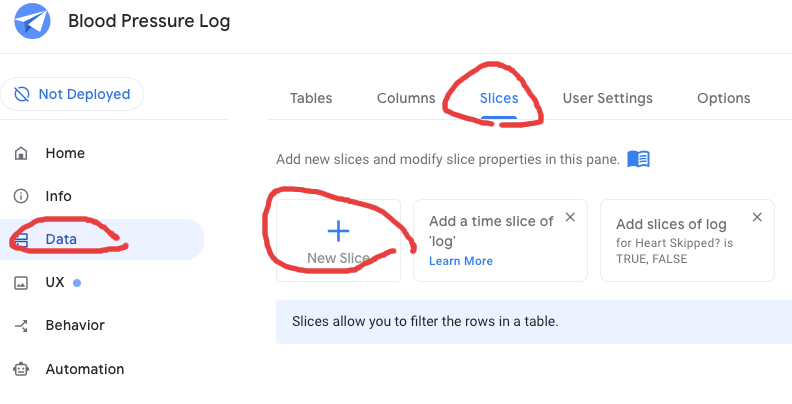Click the AppSheet paper plane logo
792x404 pixels.
click(33, 21)
